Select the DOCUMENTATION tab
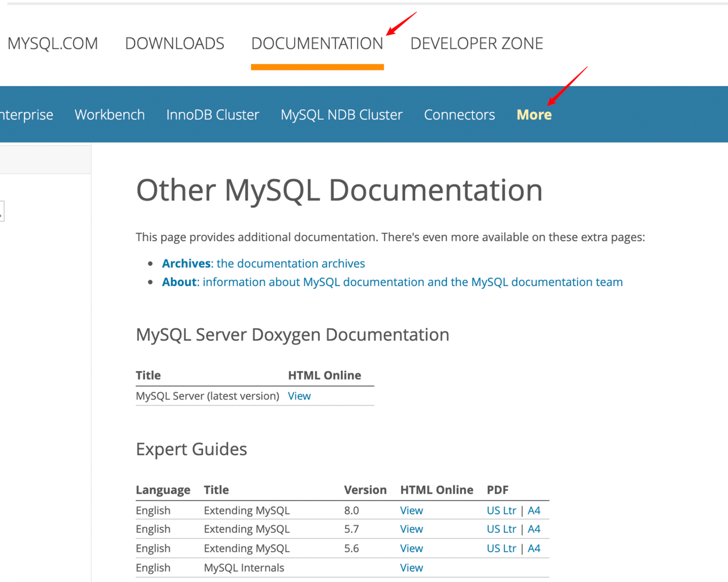Viewport: 728px width, 582px height. pyautogui.click(x=317, y=44)
